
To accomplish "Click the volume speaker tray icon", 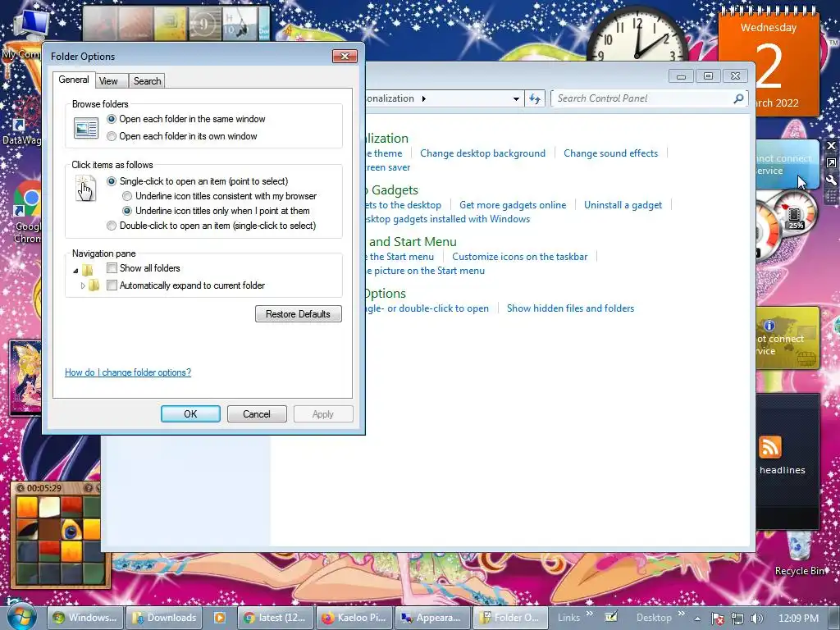I will tap(757, 619).
